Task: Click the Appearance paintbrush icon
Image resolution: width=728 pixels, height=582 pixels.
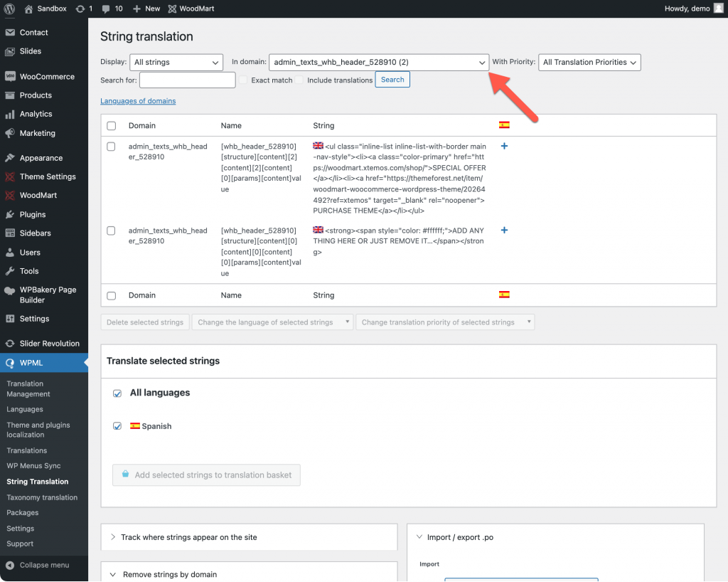Action: pos(10,158)
